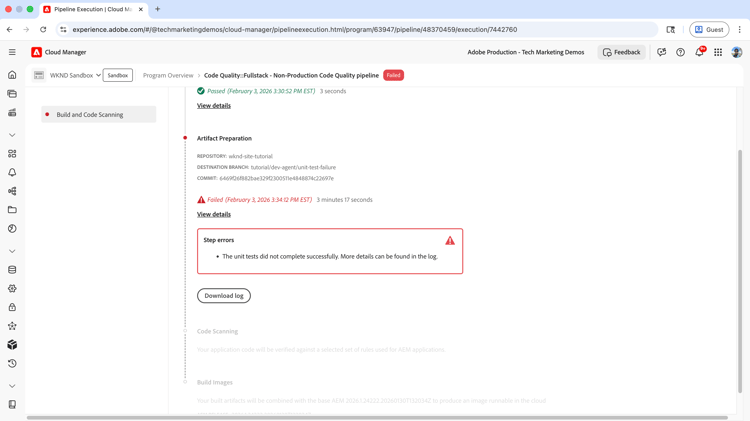Click the Sandbox badge
The height and width of the screenshot is (421, 750).
[118, 75]
